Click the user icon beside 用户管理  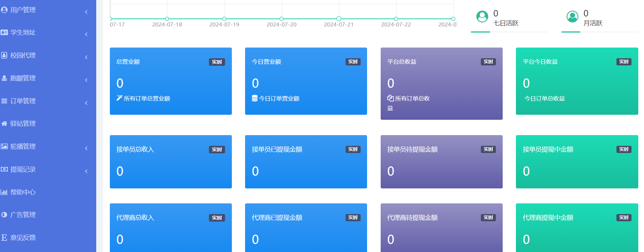4,10
